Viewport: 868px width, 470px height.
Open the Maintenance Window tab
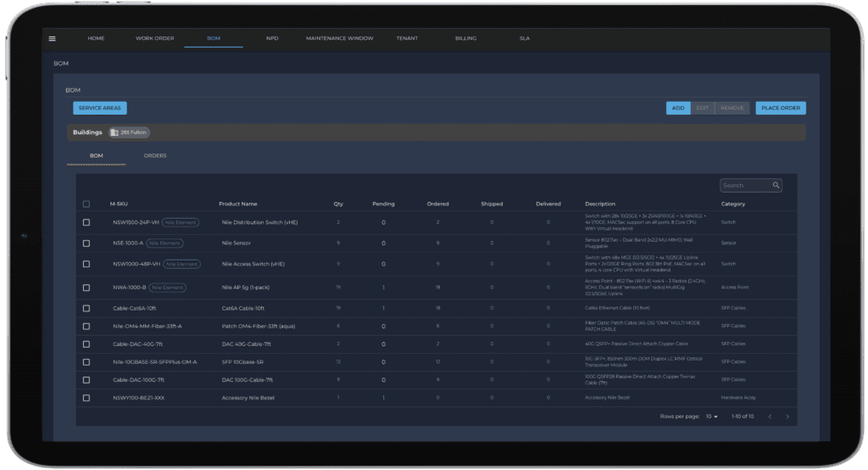[339, 38]
